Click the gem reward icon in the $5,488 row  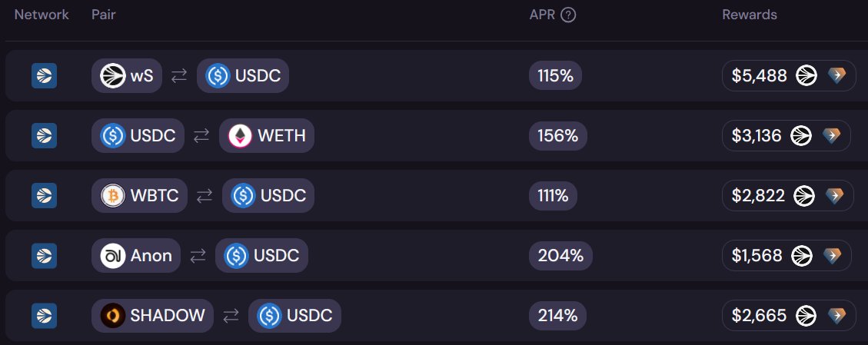pos(837,76)
